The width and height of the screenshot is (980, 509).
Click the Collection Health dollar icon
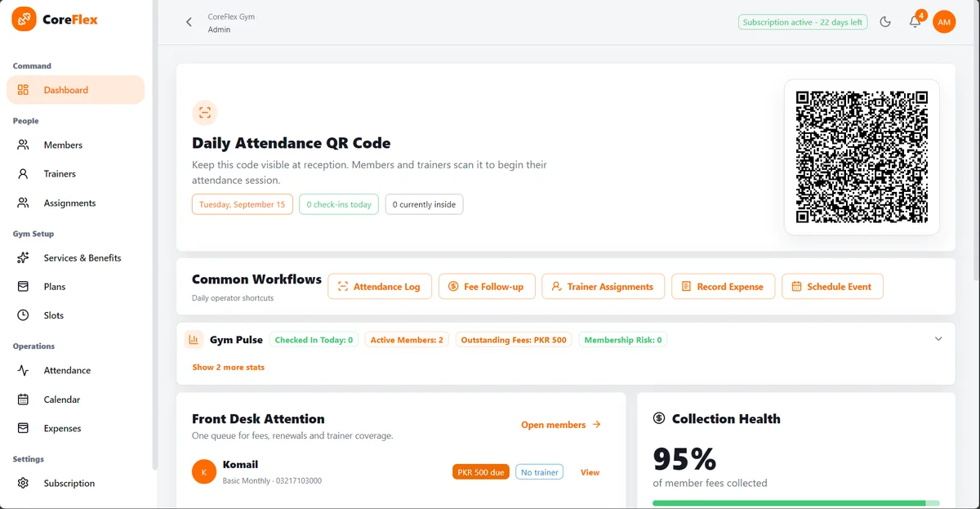coord(659,418)
